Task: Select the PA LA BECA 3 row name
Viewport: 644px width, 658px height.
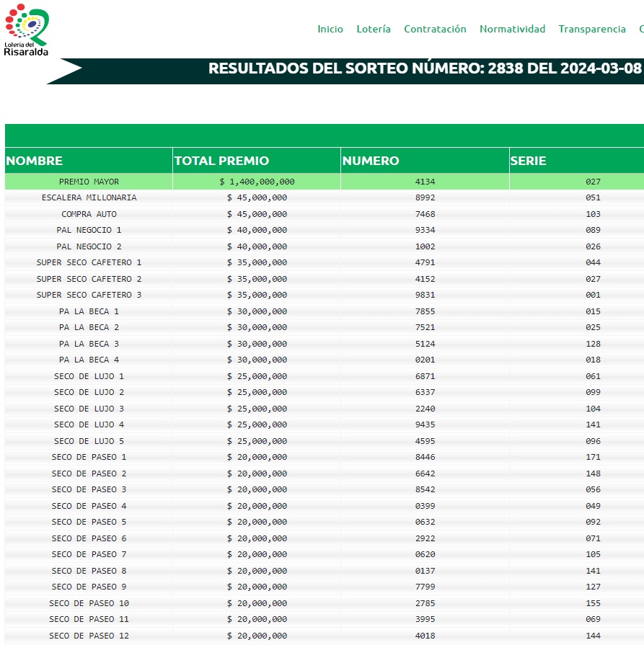Action: [89, 344]
